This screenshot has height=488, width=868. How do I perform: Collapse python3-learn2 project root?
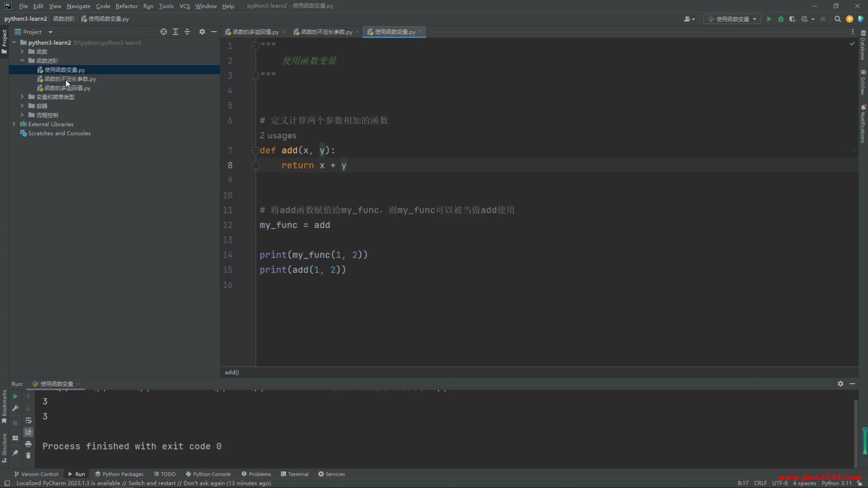14,42
